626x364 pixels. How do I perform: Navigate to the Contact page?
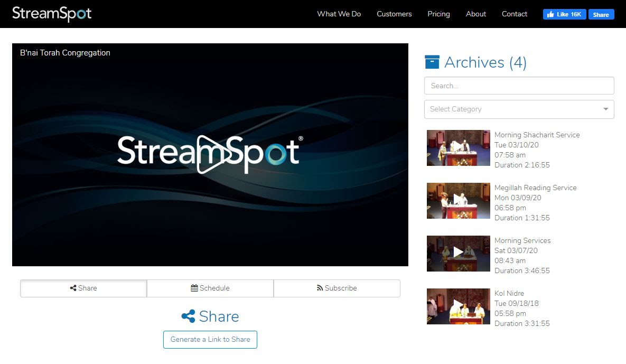pos(514,14)
